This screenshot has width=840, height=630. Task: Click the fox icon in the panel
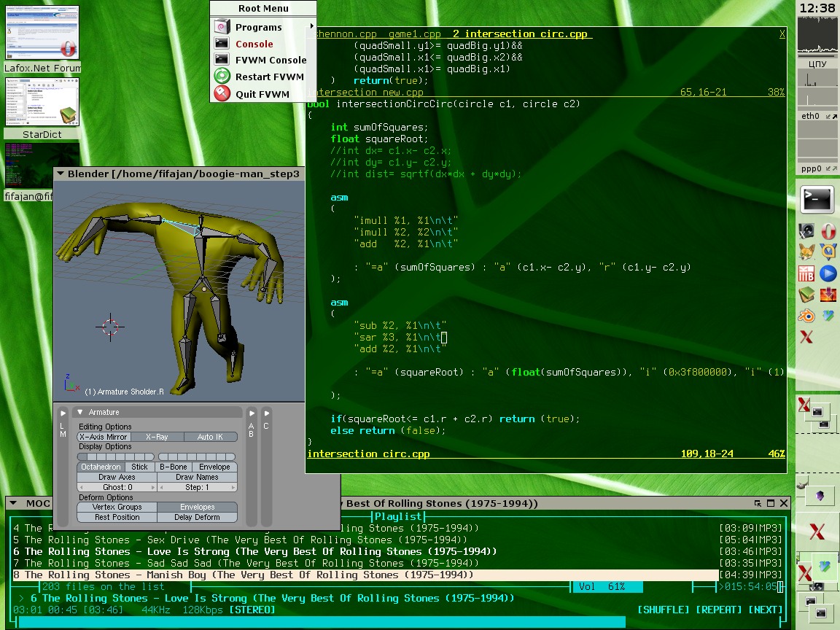[x=806, y=252]
